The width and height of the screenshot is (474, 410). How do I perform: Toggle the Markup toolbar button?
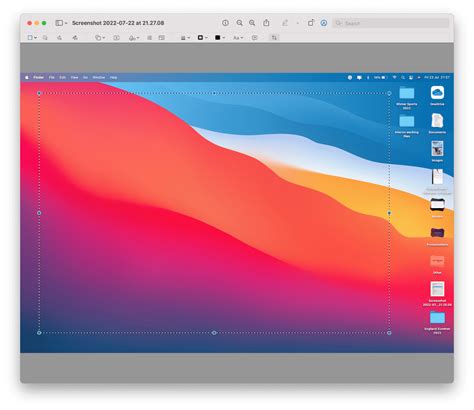324,23
